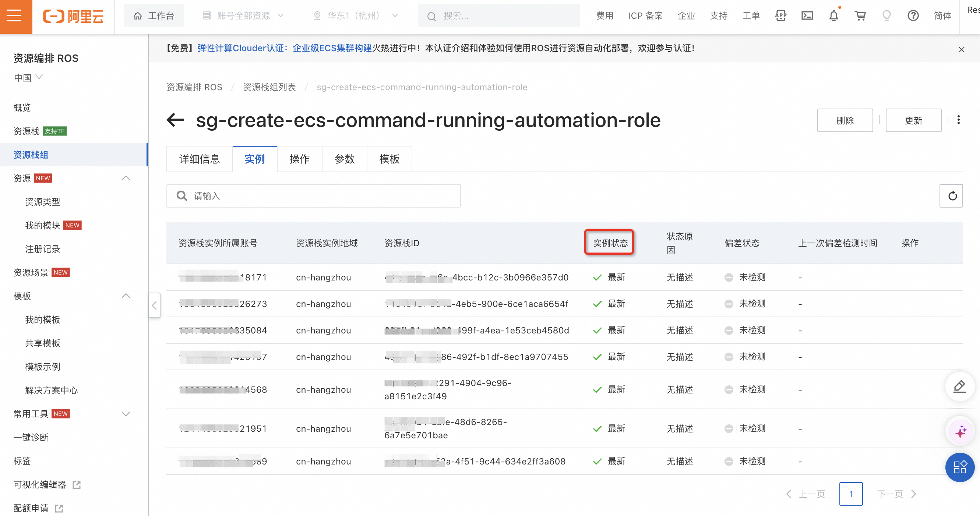980x516 pixels.
Task: Open Cloud Shell terminal icon
Action: tap(807, 16)
